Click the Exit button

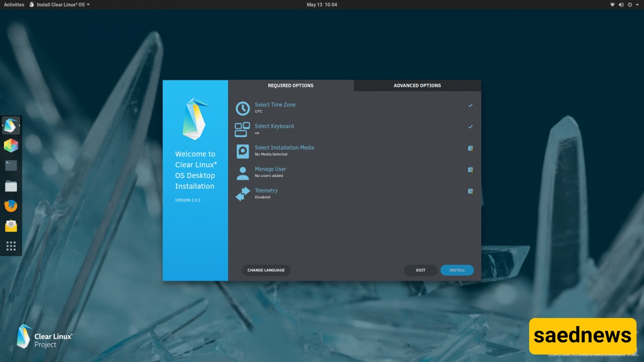pos(421,270)
